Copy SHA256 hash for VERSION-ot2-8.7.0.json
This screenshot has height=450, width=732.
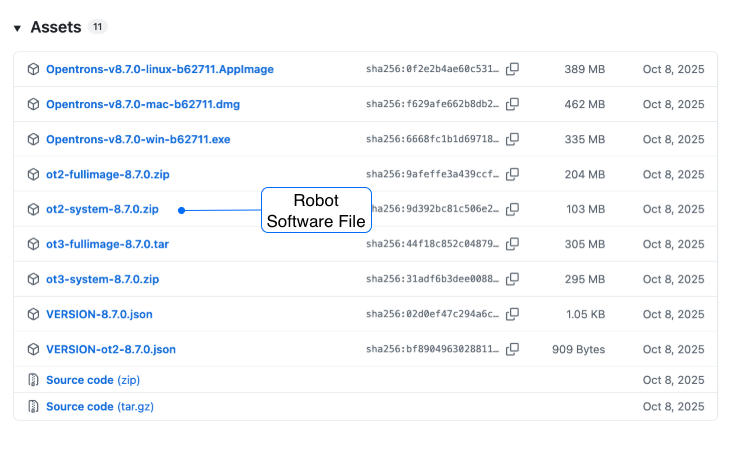click(x=512, y=349)
